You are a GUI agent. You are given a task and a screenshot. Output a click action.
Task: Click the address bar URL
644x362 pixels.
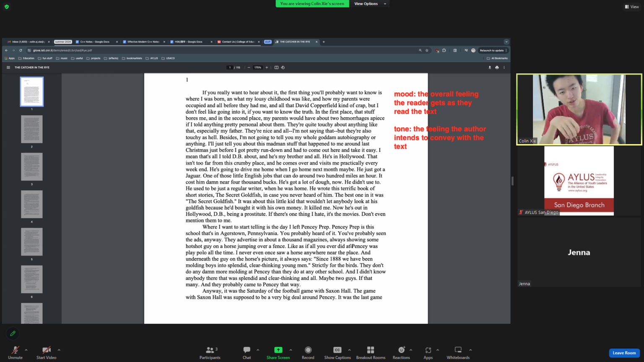[x=62, y=50]
